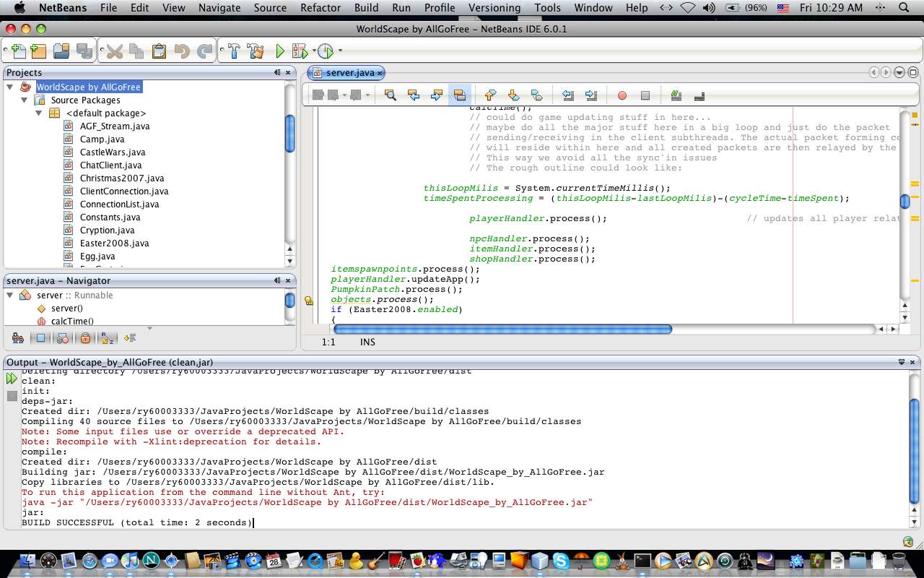Open a project using the Open Project icon

(x=61, y=51)
